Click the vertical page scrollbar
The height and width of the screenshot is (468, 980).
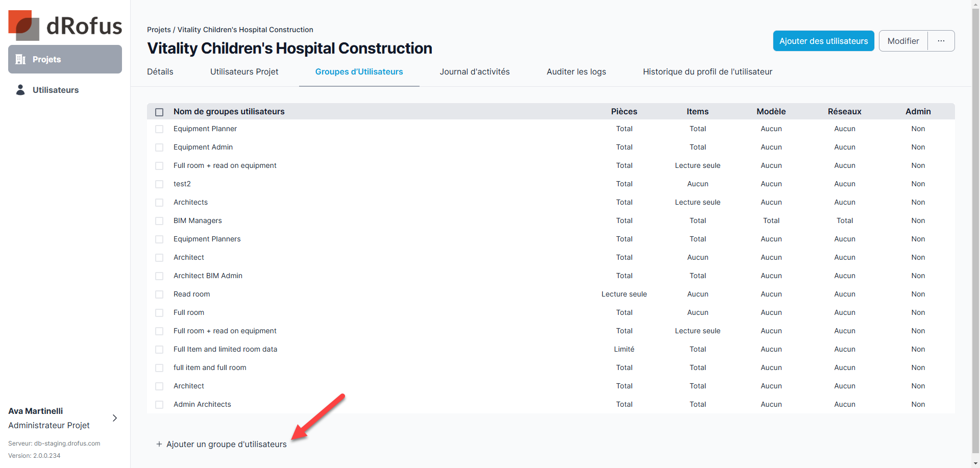(x=975, y=230)
